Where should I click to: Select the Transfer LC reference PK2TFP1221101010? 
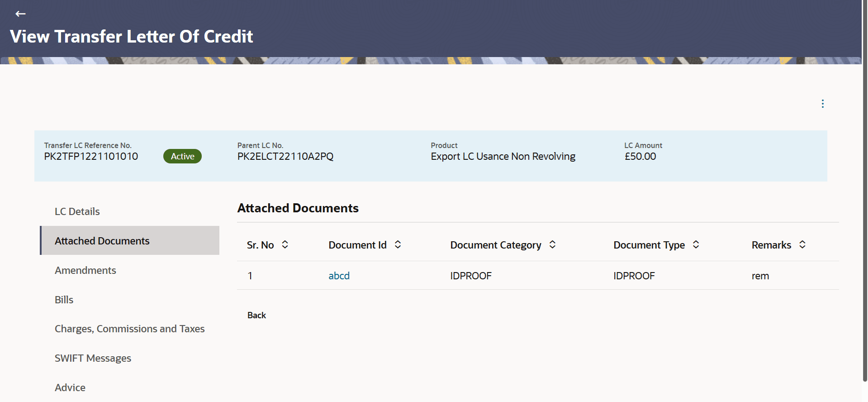tap(91, 157)
